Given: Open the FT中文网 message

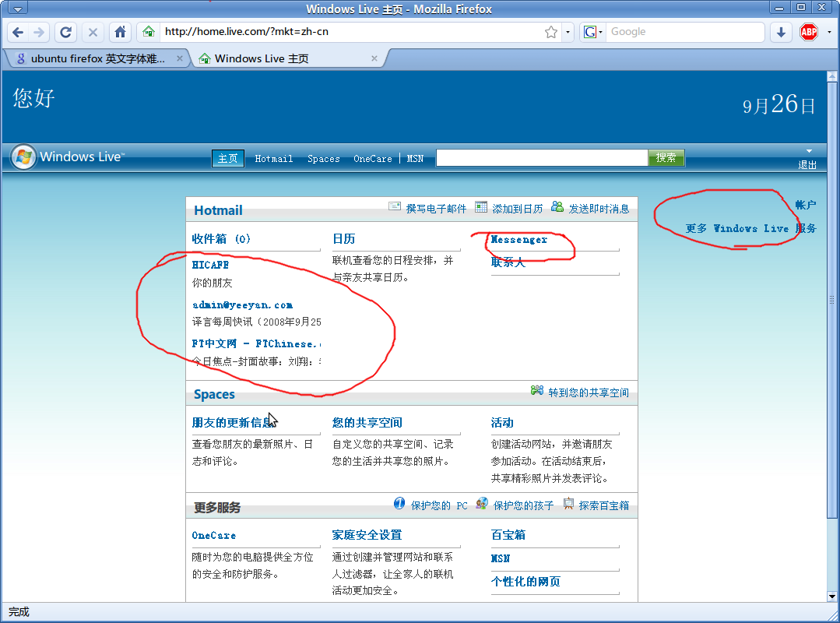Looking at the screenshot, I should tap(256, 344).
